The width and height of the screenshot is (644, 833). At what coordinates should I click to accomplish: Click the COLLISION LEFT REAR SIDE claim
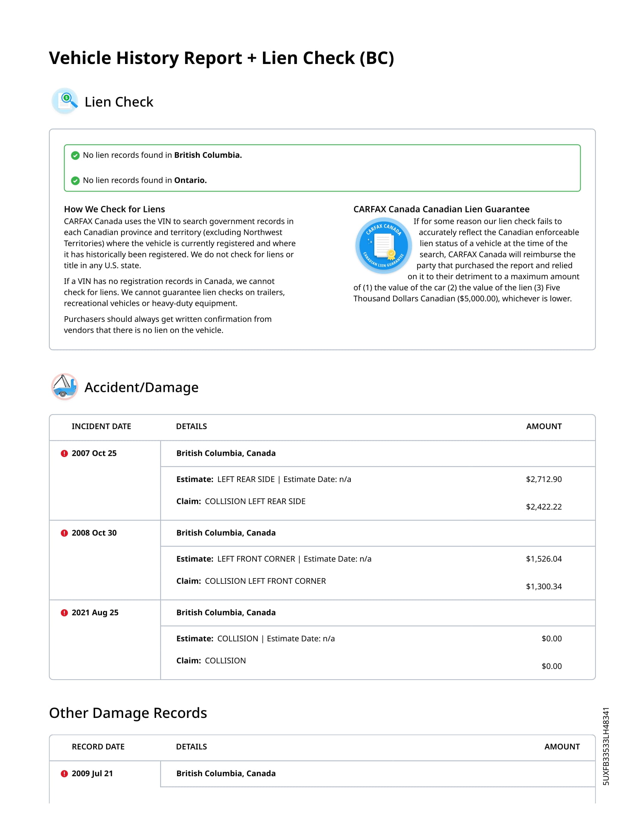tap(255, 501)
